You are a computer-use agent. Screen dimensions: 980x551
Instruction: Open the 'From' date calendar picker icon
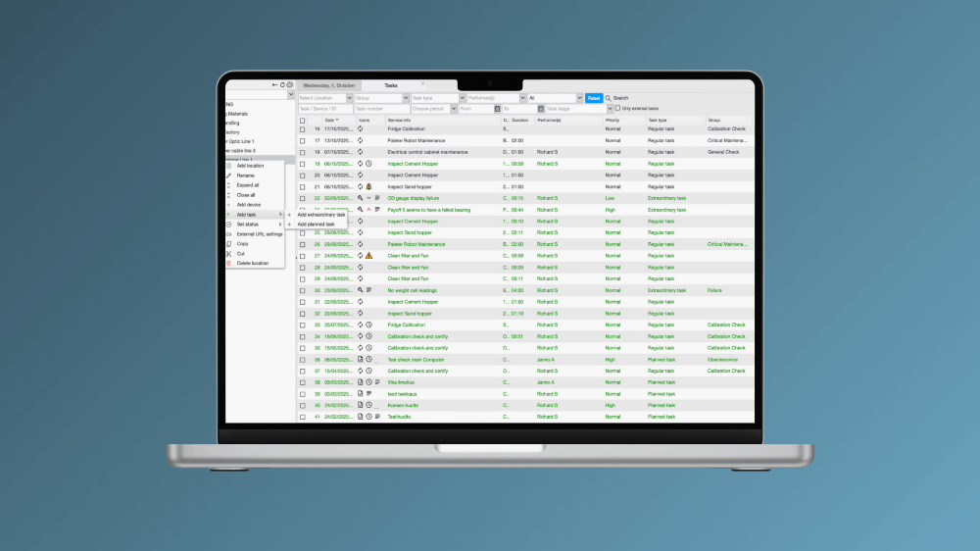click(x=498, y=109)
